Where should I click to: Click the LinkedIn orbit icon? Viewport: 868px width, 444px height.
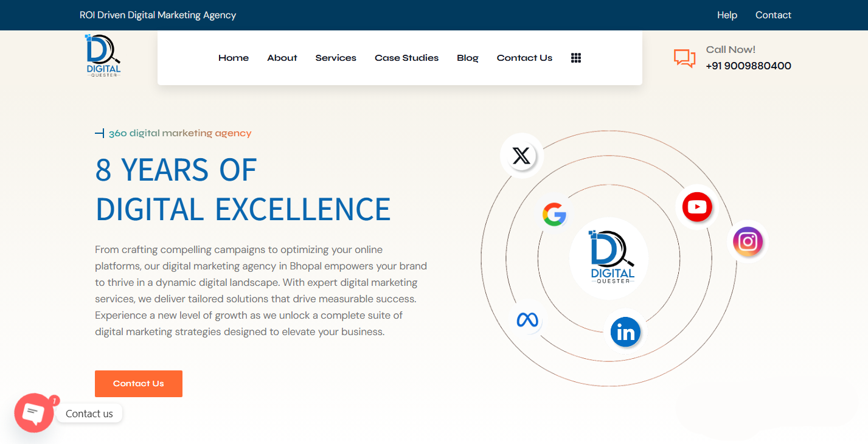click(x=625, y=332)
